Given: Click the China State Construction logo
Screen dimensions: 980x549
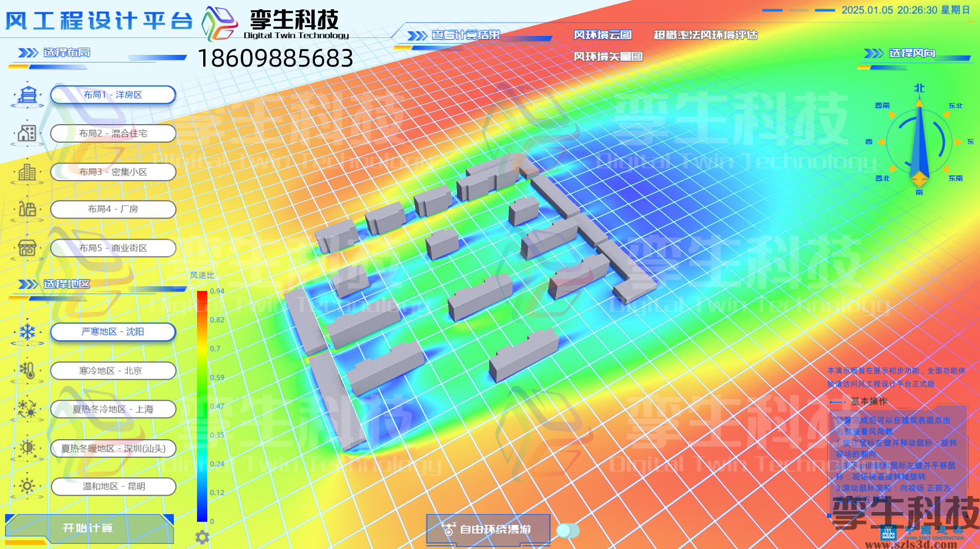Looking at the screenshot, I should click(x=922, y=532).
